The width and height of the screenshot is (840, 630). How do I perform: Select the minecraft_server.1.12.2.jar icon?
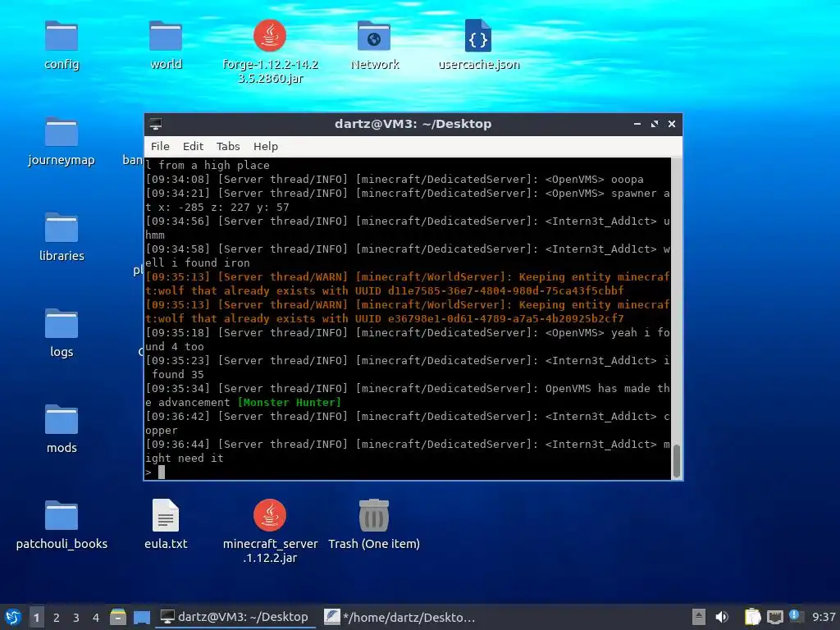pos(269,516)
